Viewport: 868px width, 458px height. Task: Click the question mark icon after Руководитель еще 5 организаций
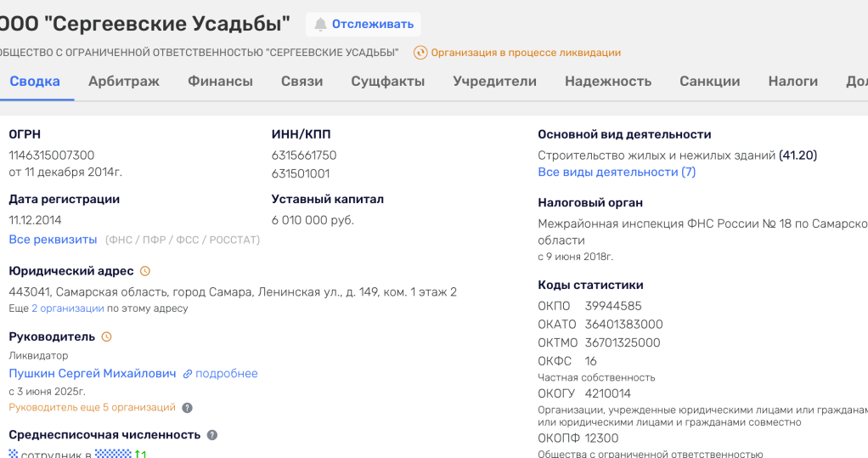(x=187, y=408)
